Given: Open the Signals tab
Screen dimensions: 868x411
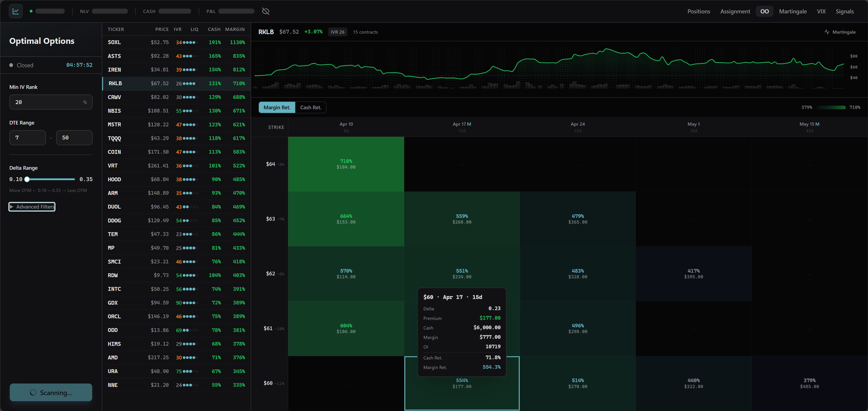Looking at the screenshot, I should point(844,11).
